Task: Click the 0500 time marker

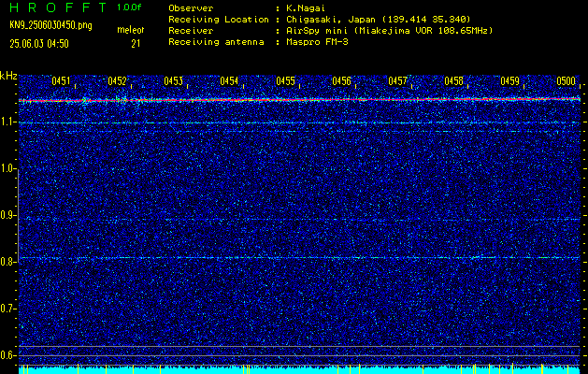Action: point(566,81)
